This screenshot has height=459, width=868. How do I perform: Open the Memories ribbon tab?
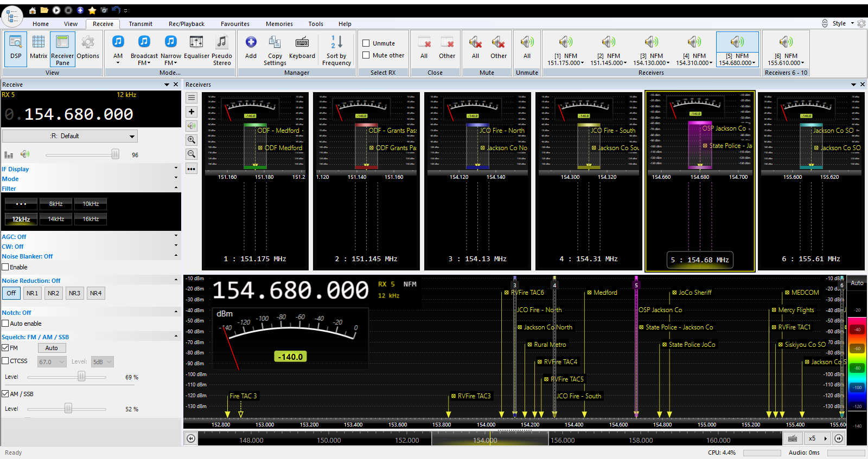[279, 24]
